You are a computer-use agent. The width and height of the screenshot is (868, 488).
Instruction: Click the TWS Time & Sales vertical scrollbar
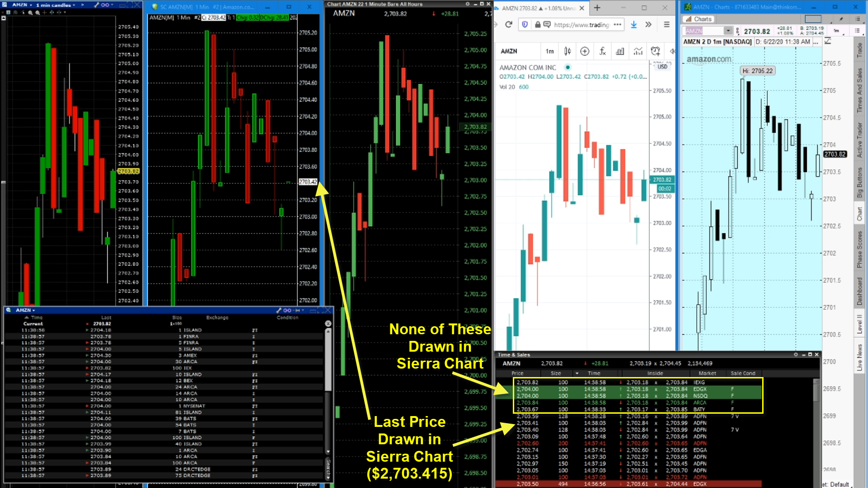pyautogui.click(x=328, y=390)
